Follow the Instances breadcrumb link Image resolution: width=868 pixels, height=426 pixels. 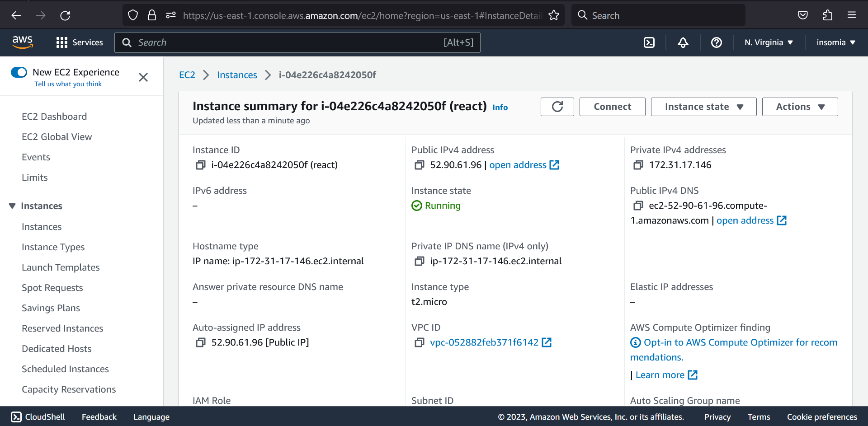pos(237,75)
